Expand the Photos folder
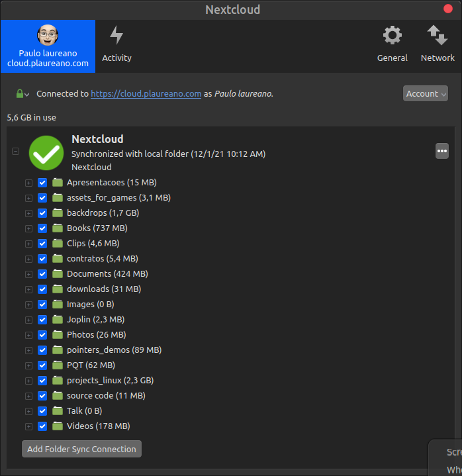 [x=29, y=335]
